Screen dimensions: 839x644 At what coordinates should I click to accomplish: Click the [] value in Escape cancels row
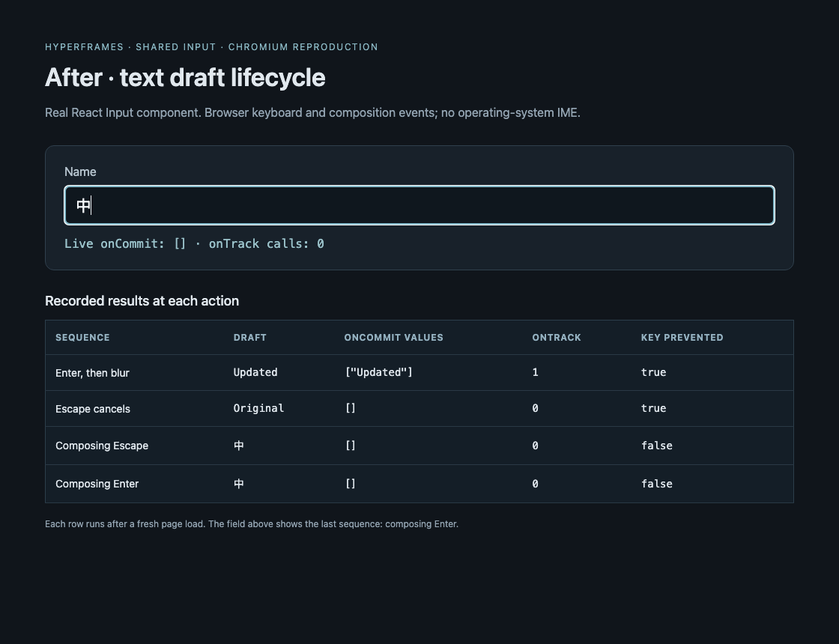coord(351,408)
